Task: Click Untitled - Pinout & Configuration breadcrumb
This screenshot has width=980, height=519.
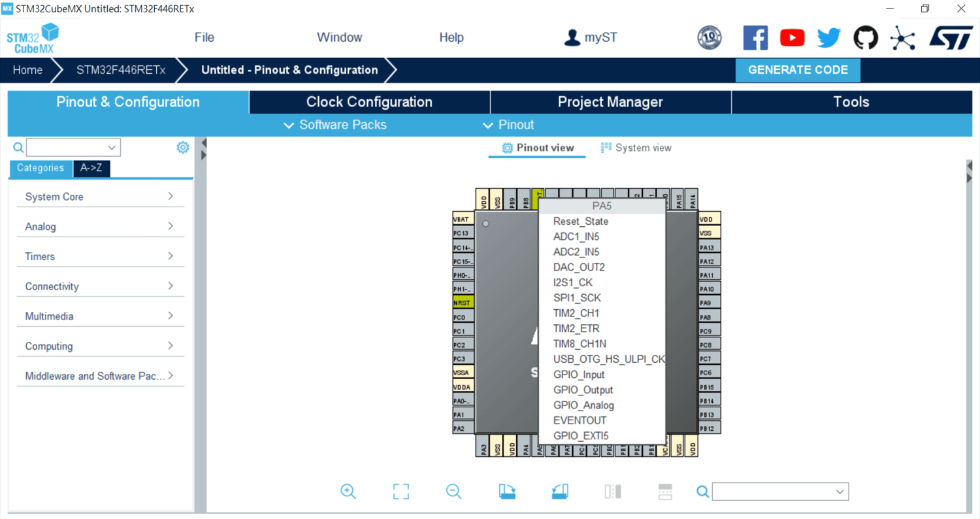Action: tap(289, 70)
